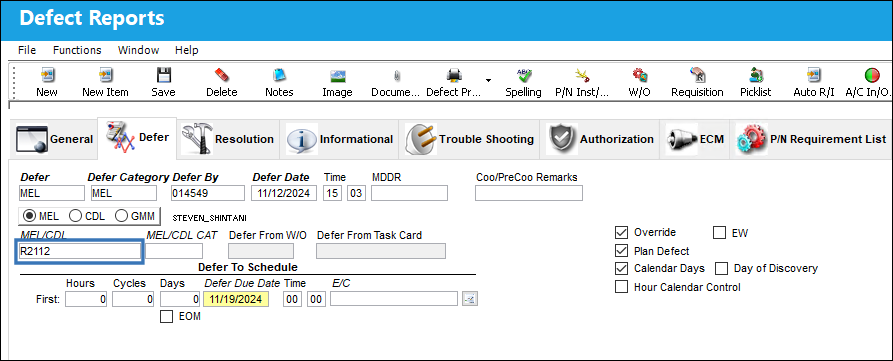Switch to the Resolution tab
The height and width of the screenshot is (361, 893).
pyautogui.click(x=227, y=139)
